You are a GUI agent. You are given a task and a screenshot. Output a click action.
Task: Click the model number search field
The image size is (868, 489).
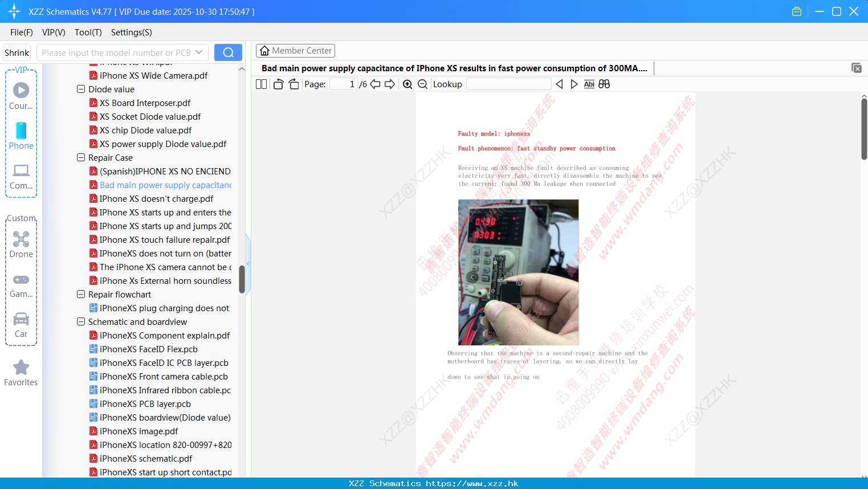[x=116, y=52]
